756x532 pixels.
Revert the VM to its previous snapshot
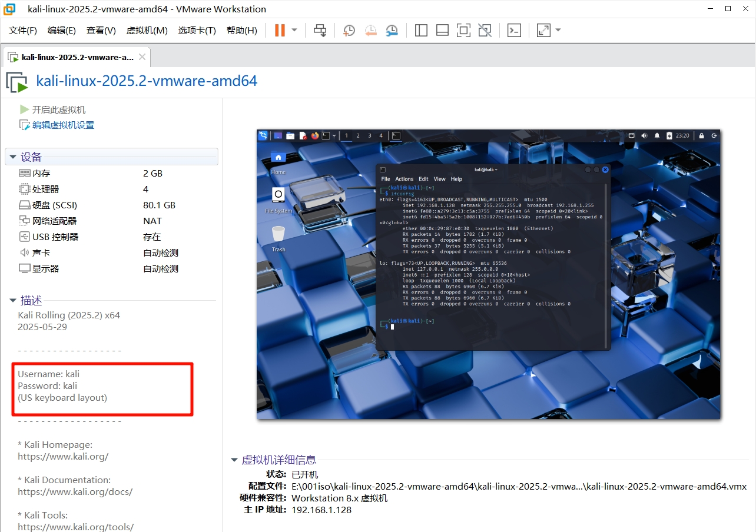pyautogui.click(x=370, y=30)
